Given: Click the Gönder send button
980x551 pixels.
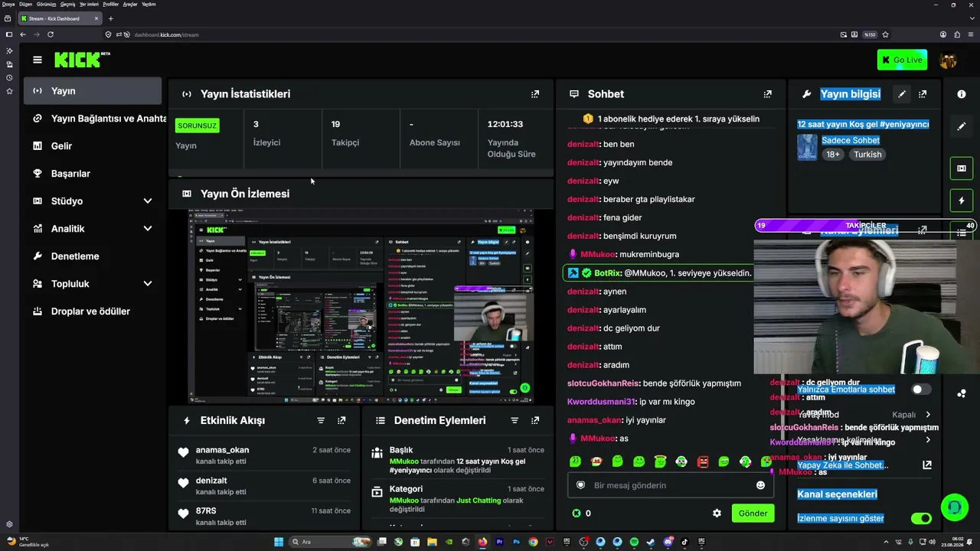Looking at the screenshot, I should 753,514.
